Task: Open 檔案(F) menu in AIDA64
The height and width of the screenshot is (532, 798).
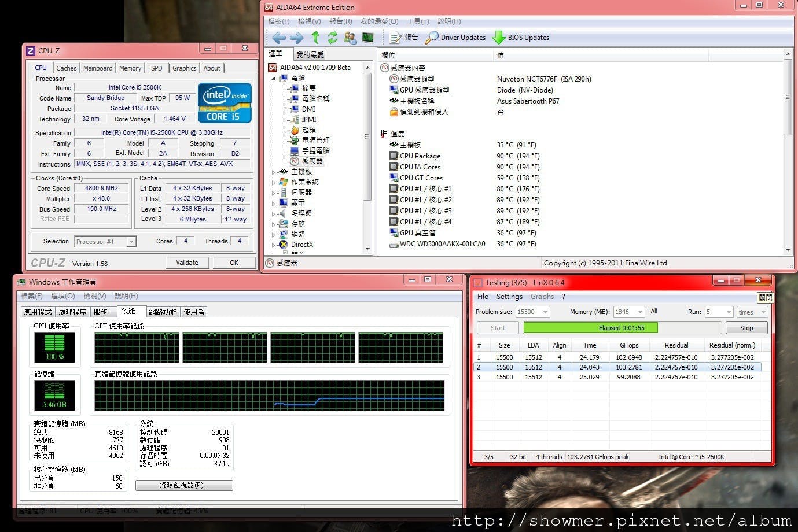Action: tap(278, 21)
